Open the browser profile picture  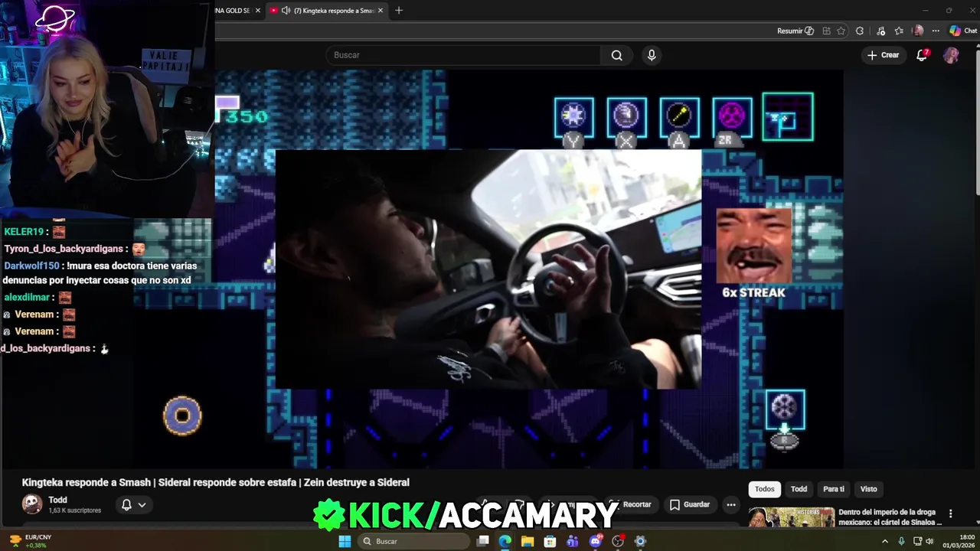click(918, 31)
